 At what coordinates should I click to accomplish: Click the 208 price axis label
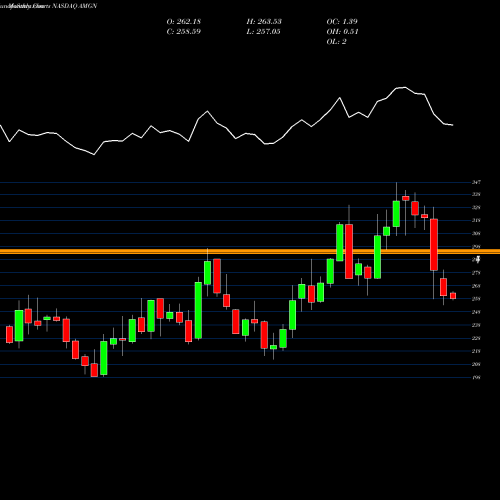click(x=476, y=364)
